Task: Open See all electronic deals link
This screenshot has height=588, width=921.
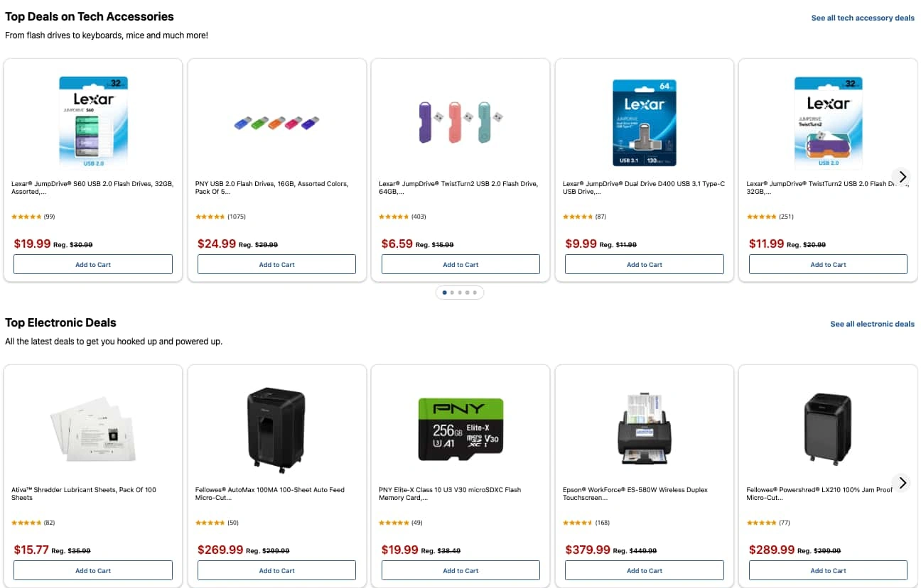Action: pyautogui.click(x=872, y=324)
